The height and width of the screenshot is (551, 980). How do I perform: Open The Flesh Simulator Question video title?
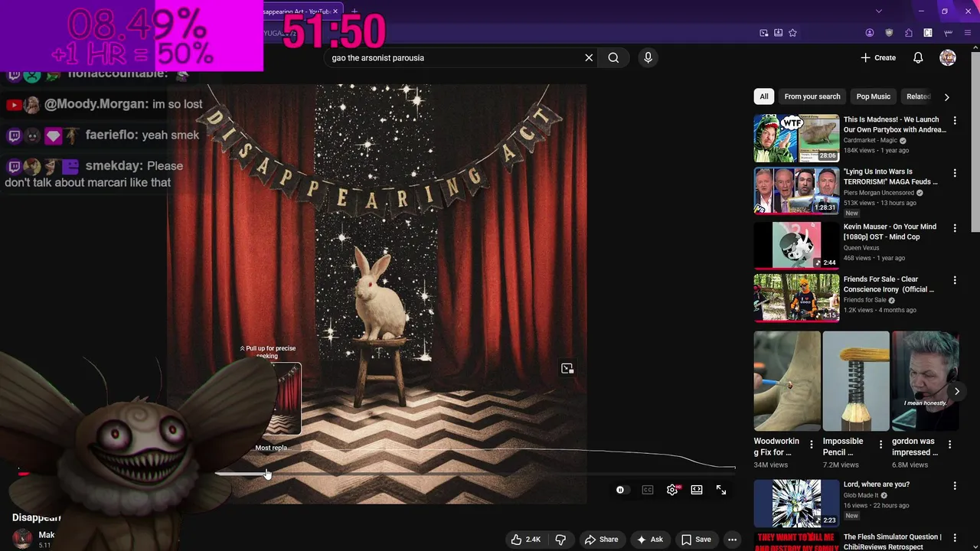click(x=892, y=542)
